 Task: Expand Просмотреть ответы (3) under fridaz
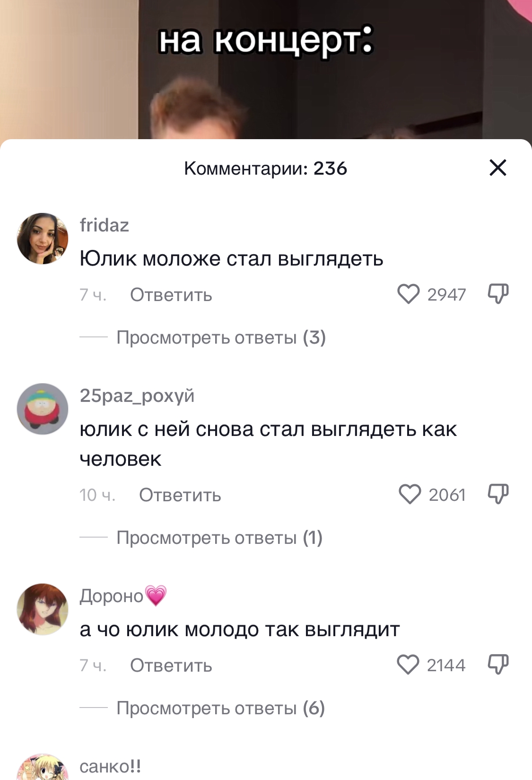221,337
